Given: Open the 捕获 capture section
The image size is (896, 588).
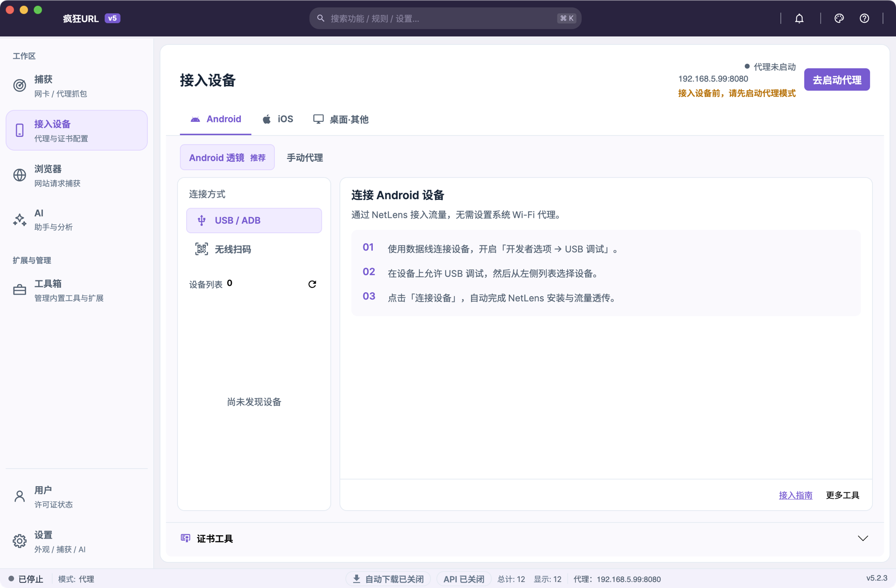Looking at the screenshot, I should (x=77, y=86).
